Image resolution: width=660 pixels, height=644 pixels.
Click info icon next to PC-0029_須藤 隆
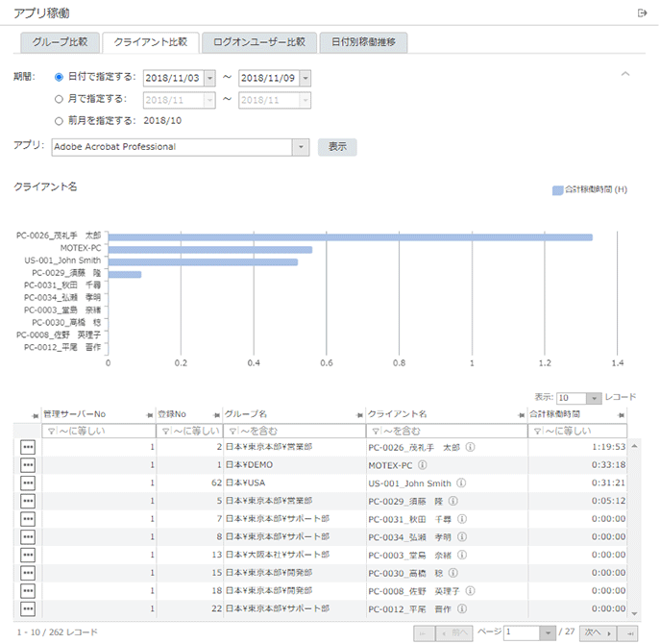pyautogui.click(x=452, y=501)
